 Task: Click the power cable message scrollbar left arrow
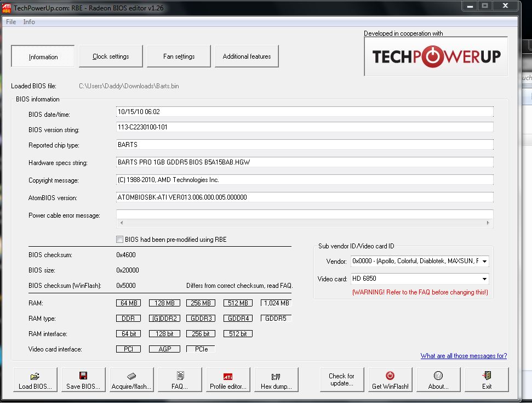122,223
